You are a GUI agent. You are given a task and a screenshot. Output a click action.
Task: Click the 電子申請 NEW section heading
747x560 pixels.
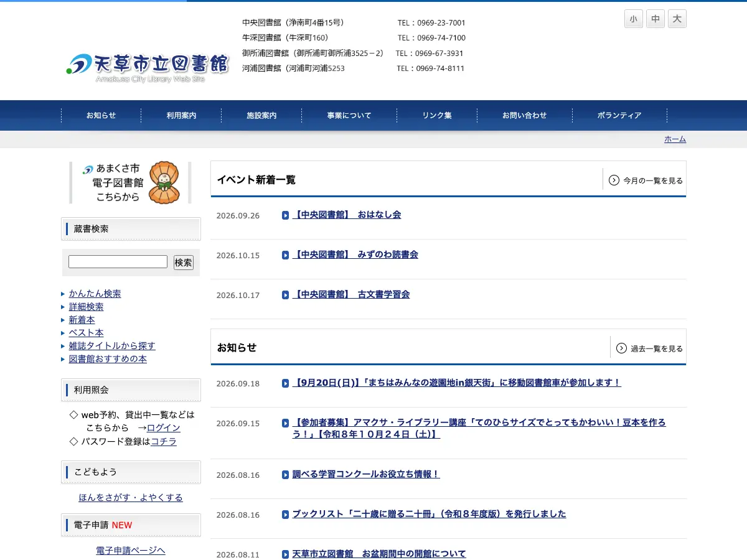click(131, 525)
